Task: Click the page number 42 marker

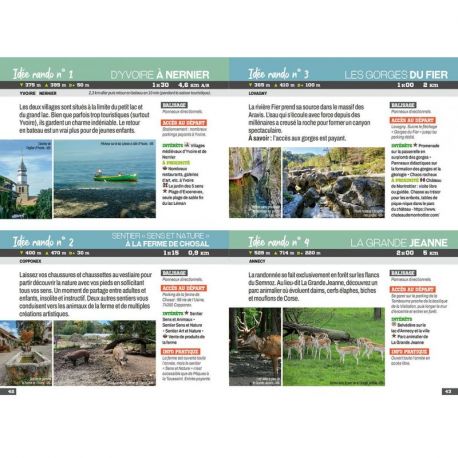Action: coord(8,391)
